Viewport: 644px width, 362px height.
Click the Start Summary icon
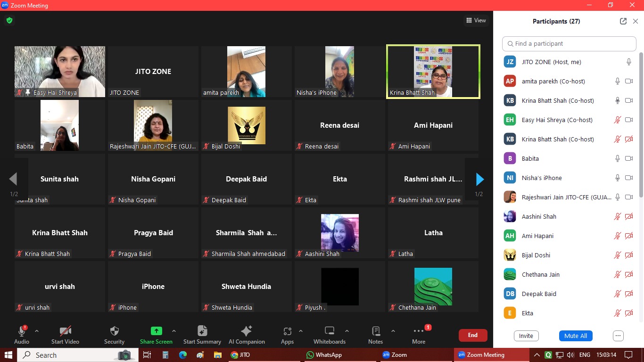coord(202,331)
